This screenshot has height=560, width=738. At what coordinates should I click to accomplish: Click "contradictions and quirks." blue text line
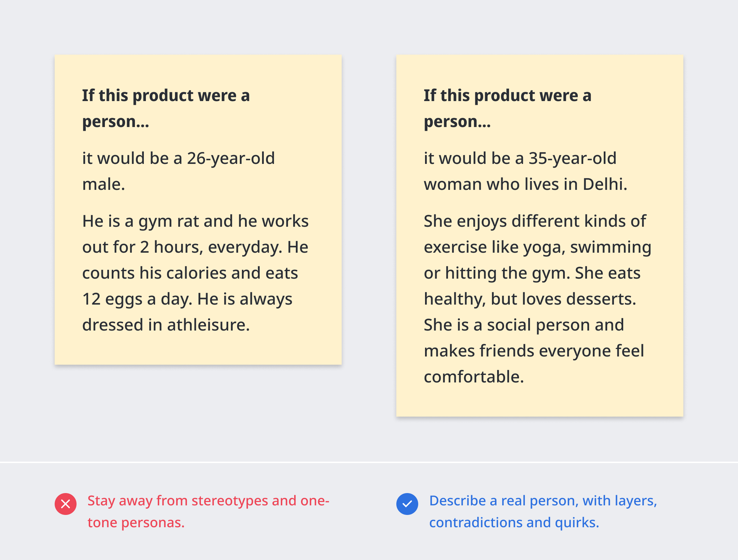tap(514, 522)
